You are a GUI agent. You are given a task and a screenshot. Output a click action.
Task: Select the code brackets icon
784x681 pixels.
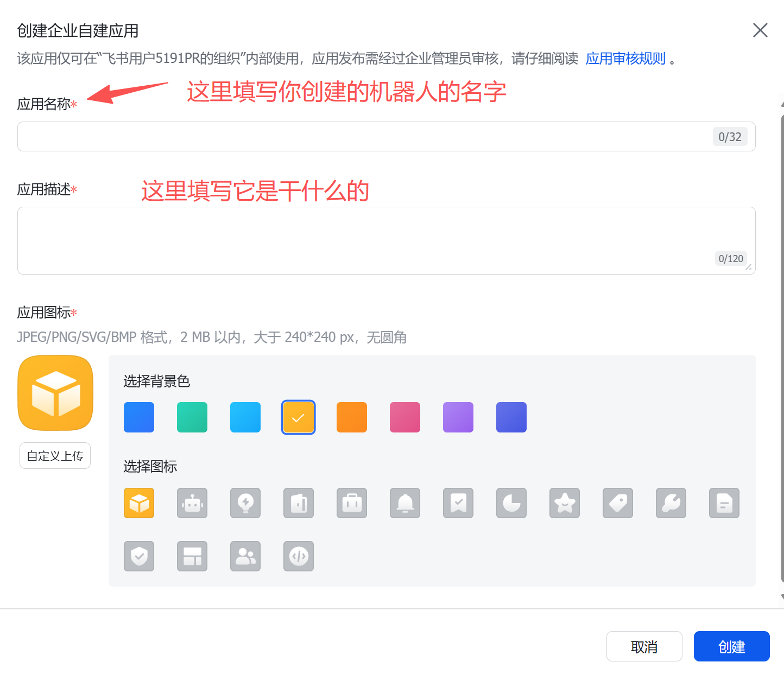tap(298, 556)
